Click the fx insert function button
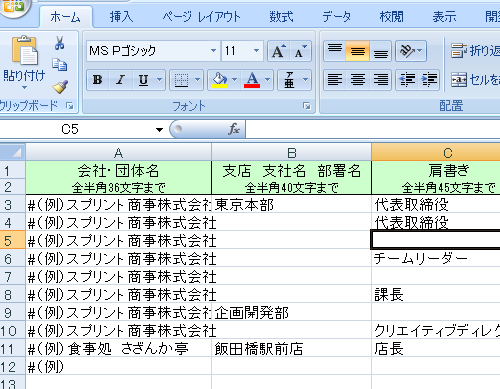This screenshot has width=500, height=389. point(234,129)
